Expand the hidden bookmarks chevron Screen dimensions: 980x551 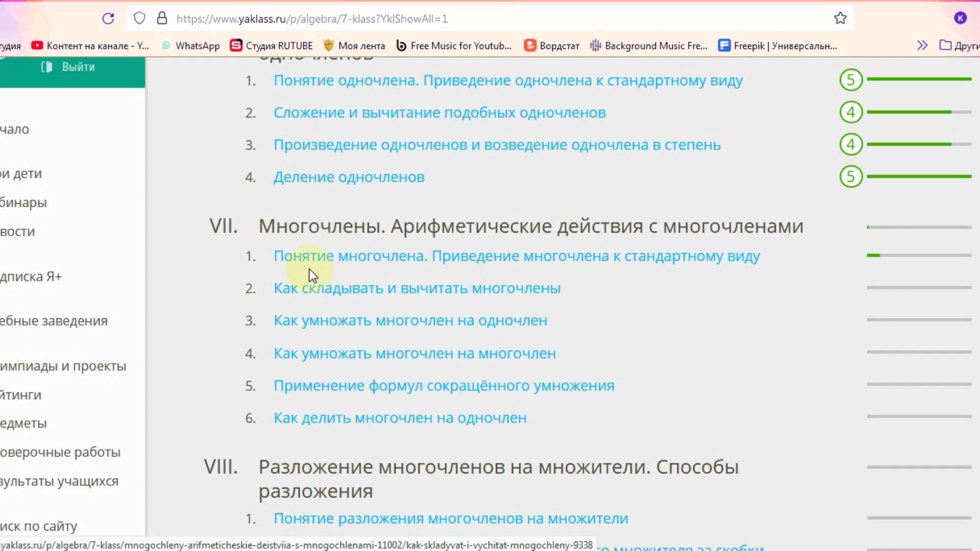pos(922,45)
